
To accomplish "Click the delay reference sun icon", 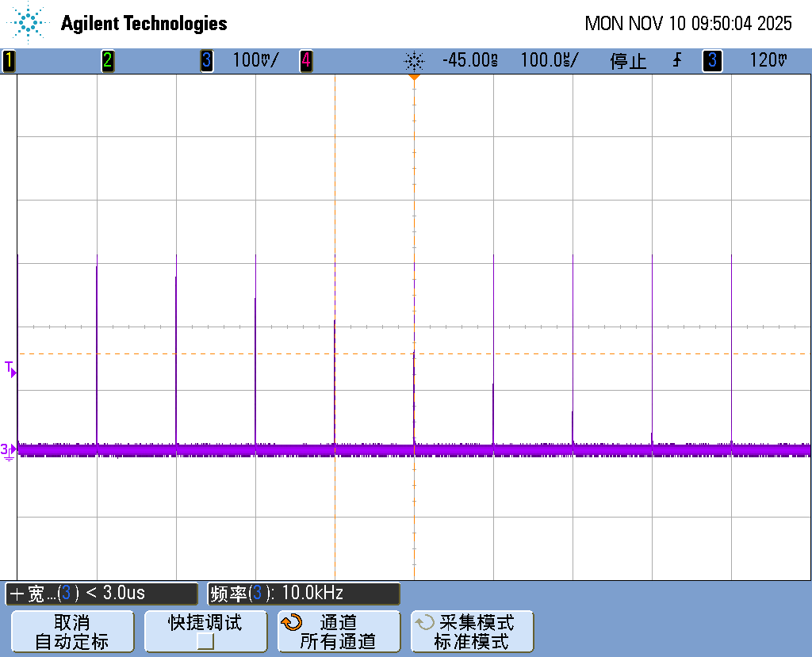I will tap(414, 61).
